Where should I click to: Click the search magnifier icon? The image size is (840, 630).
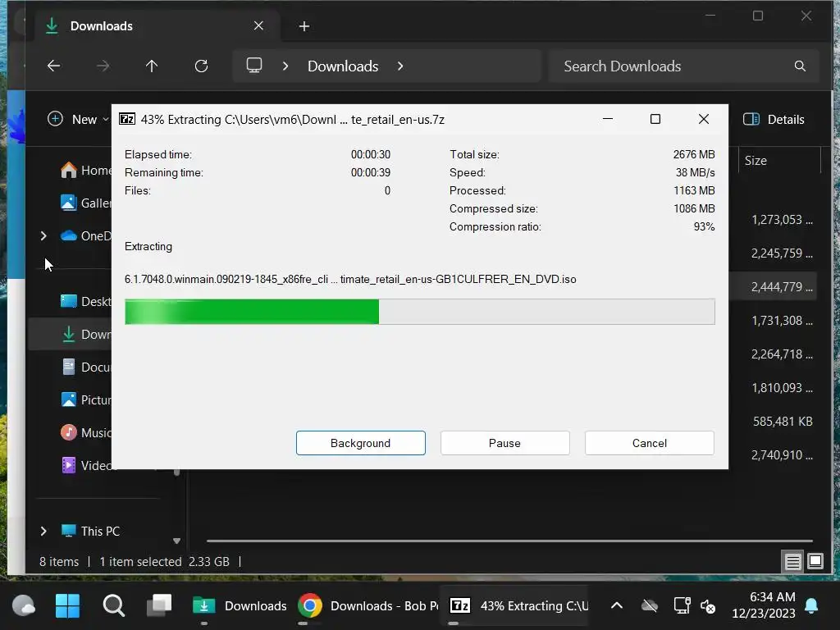click(800, 66)
